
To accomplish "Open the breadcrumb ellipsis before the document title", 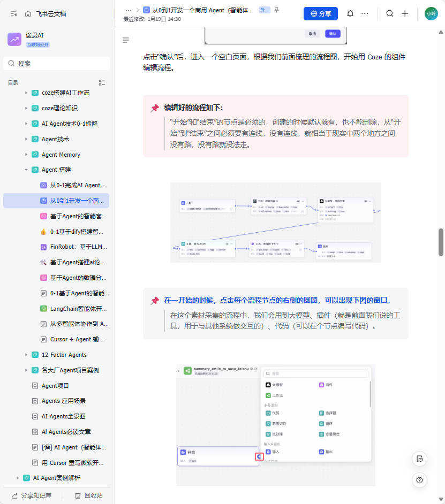I will (x=129, y=10).
